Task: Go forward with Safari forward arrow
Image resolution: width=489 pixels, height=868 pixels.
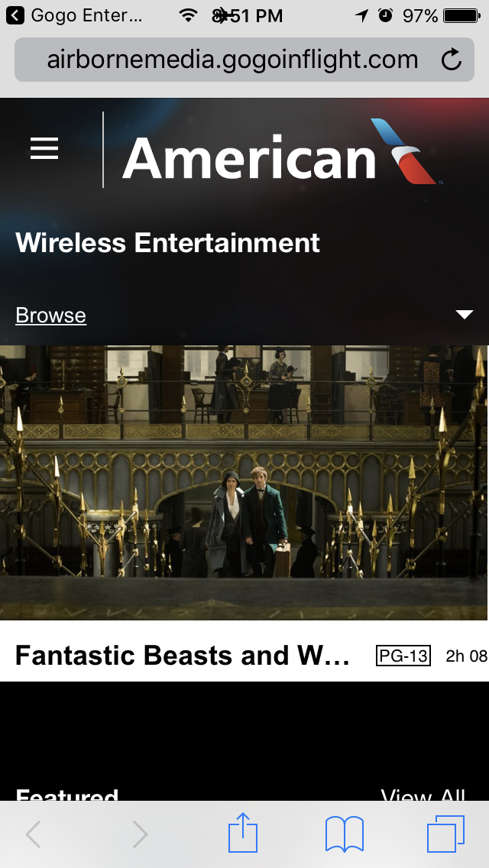Action: click(x=140, y=834)
